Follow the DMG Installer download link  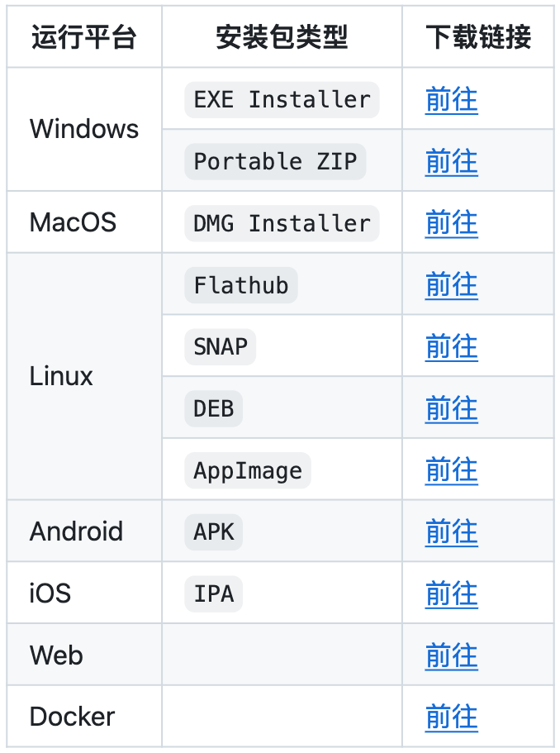(x=451, y=223)
